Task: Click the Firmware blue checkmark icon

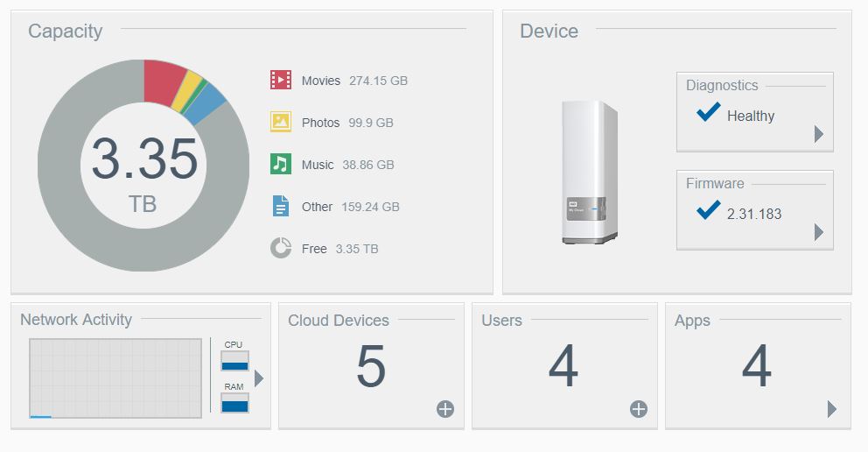Action: [708, 210]
